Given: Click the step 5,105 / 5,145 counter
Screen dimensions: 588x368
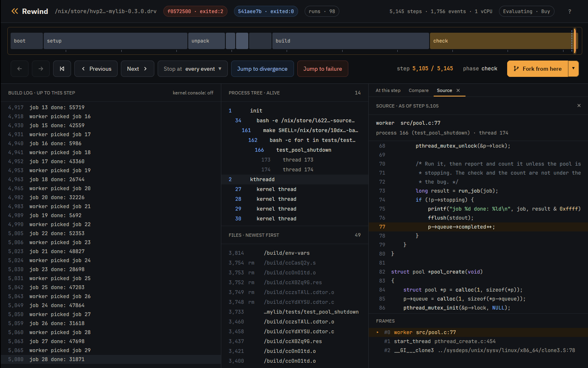Looking at the screenshot, I should click(425, 69).
